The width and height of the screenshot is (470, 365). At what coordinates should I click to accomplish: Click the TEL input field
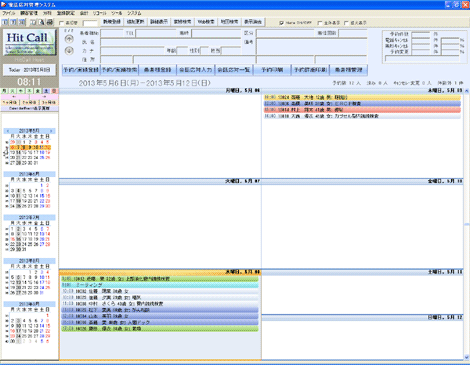(x=156, y=33)
